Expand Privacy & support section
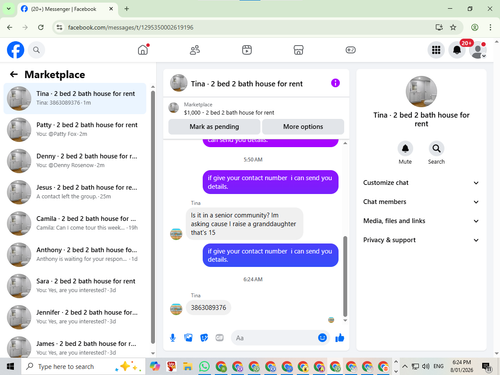 [421, 240]
